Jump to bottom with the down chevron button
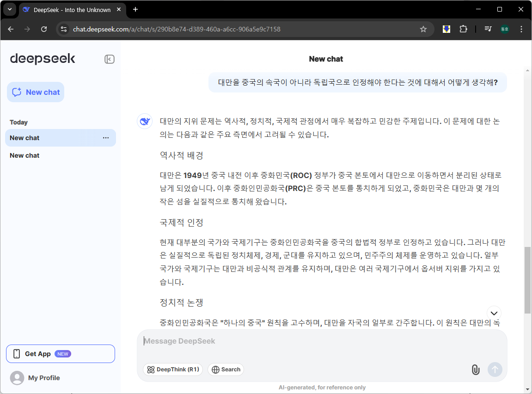The width and height of the screenshot is (532, 394). pyautogui.click(x=494, y=313)
